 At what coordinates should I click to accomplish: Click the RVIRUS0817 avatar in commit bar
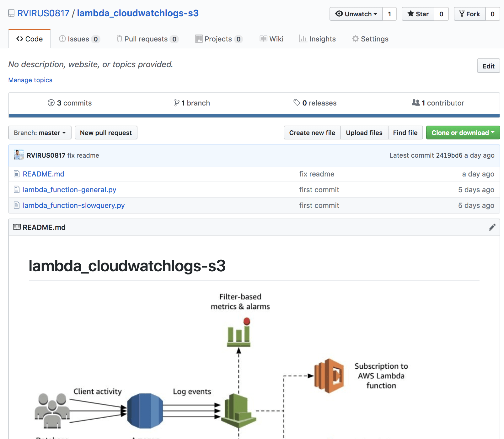[19, 155]
